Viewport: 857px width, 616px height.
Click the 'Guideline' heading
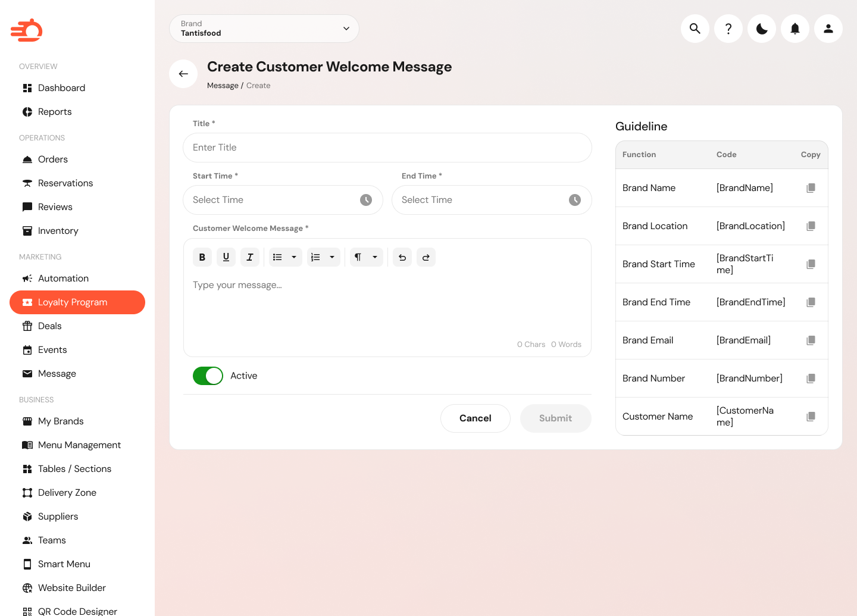[642, 126]
